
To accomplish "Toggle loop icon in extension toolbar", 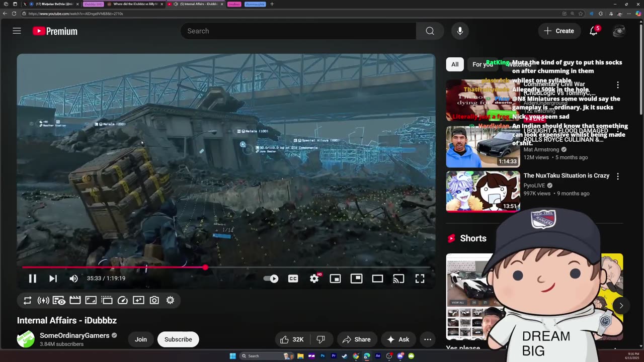I will 28,300.
